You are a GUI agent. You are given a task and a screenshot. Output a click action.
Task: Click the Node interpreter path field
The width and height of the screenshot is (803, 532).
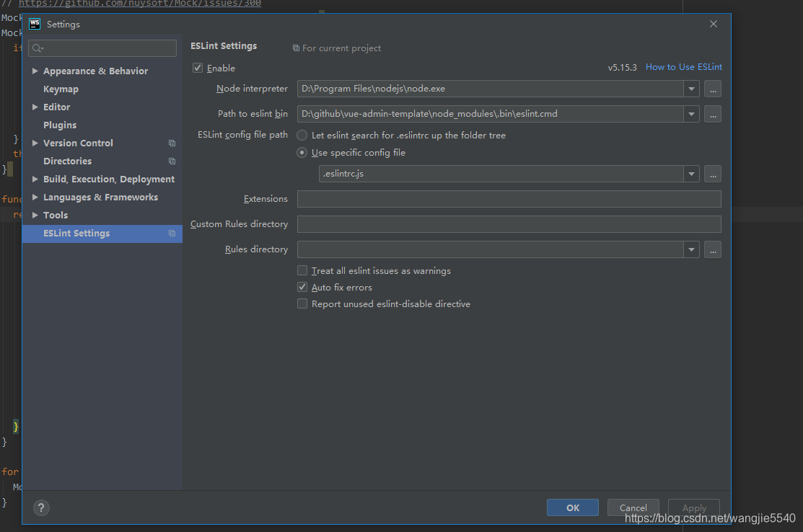[491, 89]
